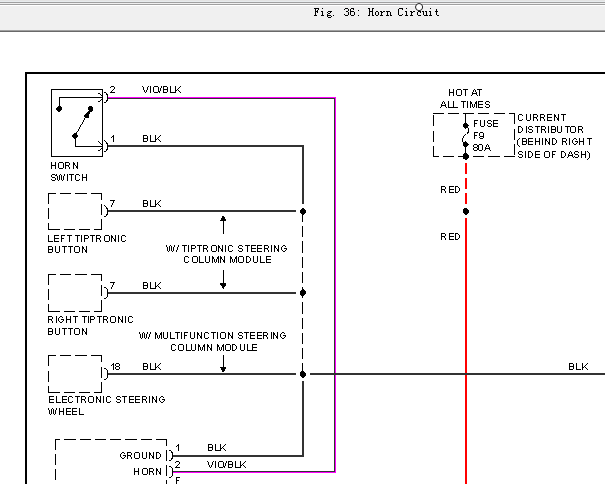Click the W/ Tiptronic Steering Column Module note
Image resolution: width=605 pixels, height=484 pixels.
click(x=227, y=254)
